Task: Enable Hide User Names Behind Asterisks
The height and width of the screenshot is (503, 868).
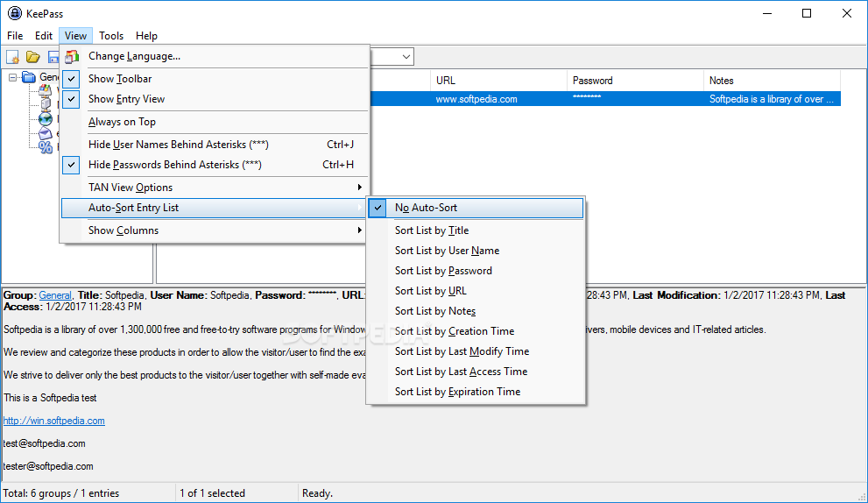Action: (215, 145)
